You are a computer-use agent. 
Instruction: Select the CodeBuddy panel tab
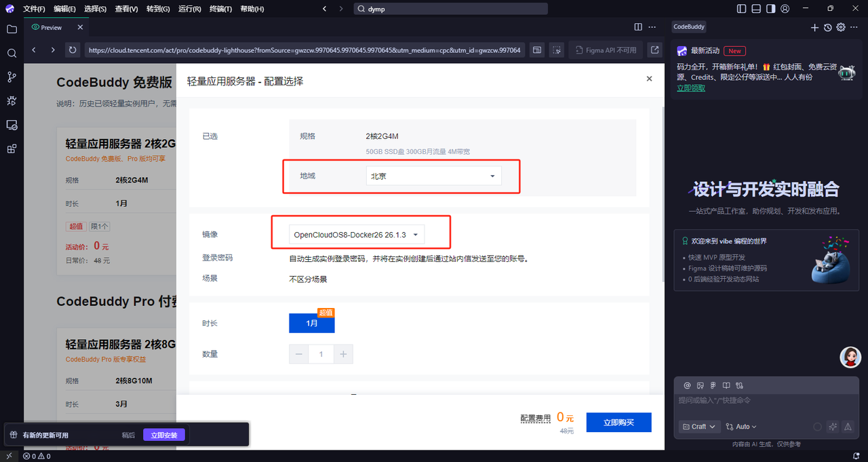coord(689,27)
